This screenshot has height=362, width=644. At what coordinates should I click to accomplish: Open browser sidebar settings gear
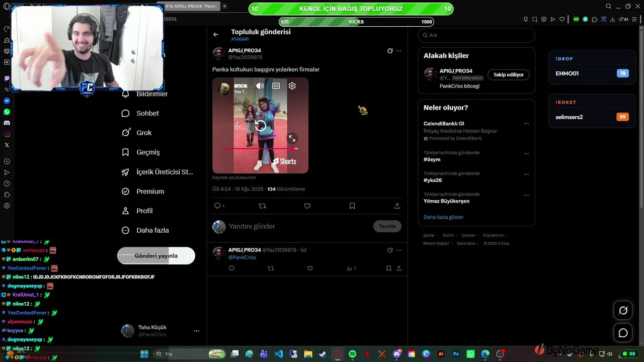click(x=7, y=206)
